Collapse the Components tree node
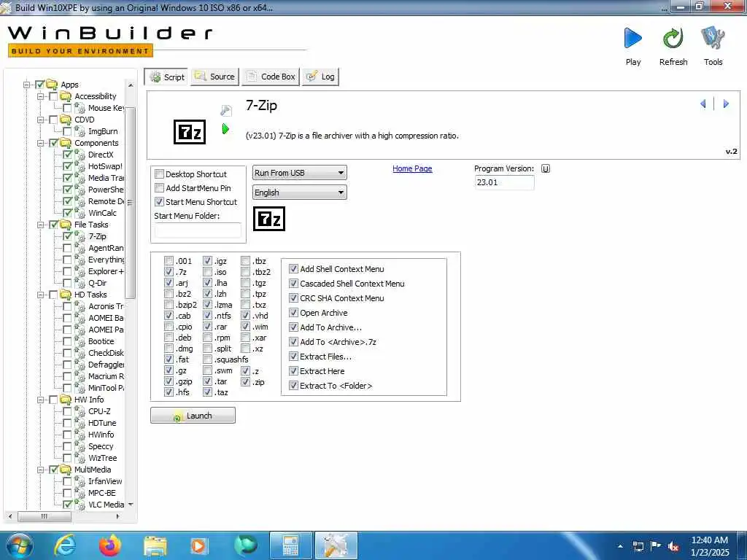 [41, 143]
